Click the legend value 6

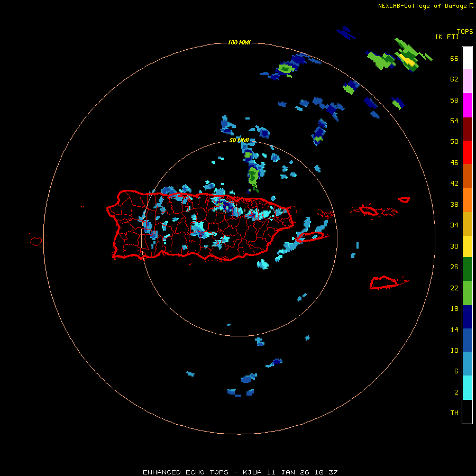pos(456,371)
